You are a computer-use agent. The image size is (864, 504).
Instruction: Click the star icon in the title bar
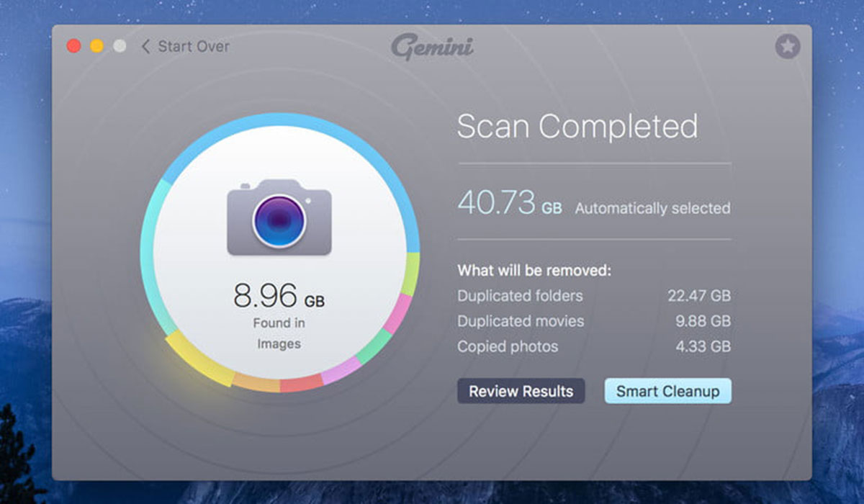(788, 48)
